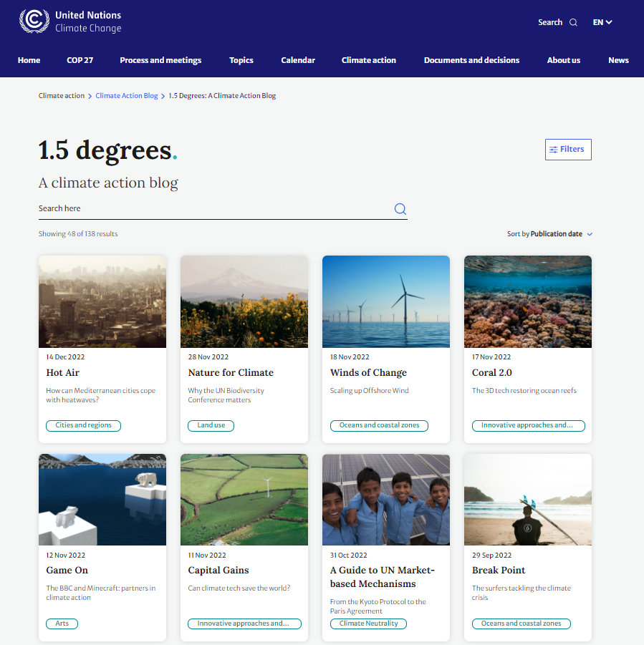
Task: Click '29 Sep 2022' date text
Action: click(491, 556)
